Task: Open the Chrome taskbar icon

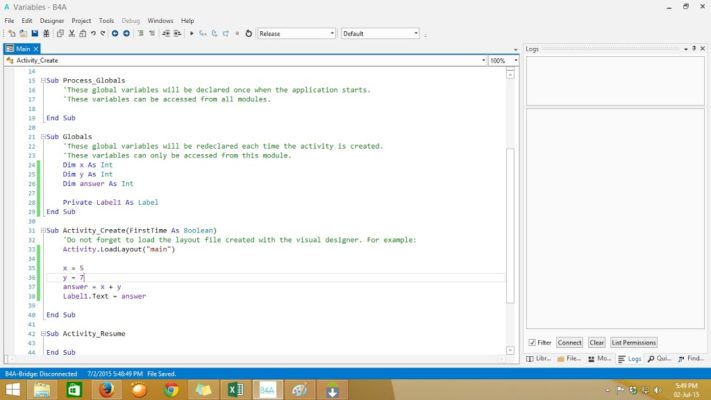Action: pos(171,390)
